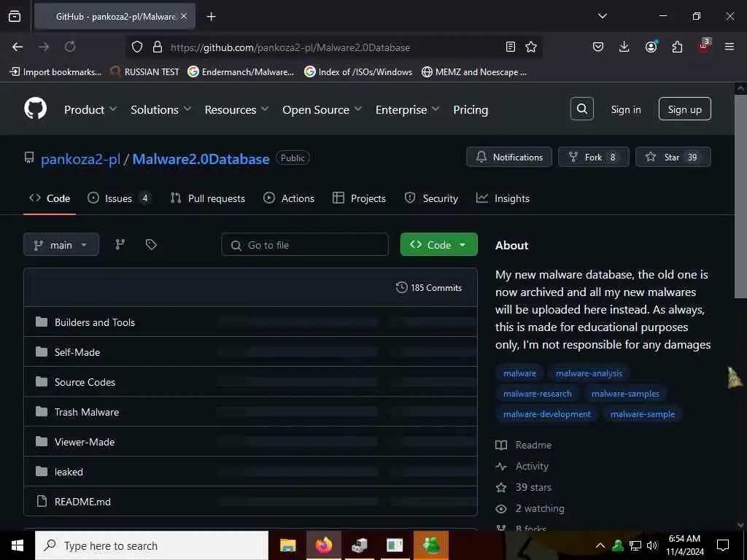Open Endermanch/Malware bookmark

click(241, 72)
